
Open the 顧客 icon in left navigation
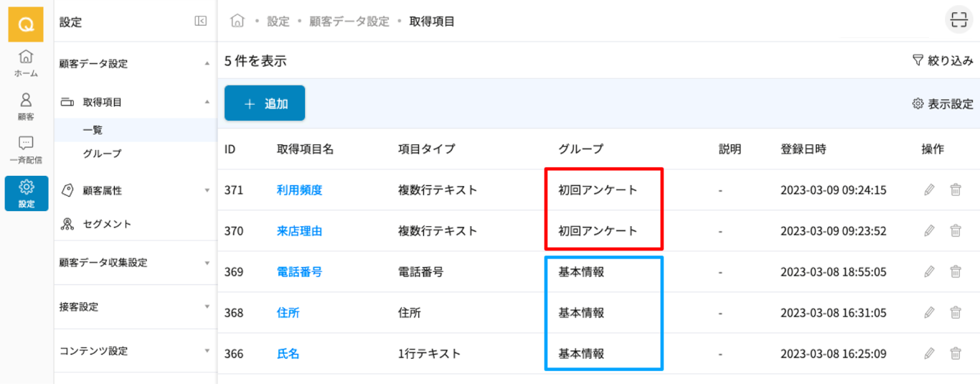(26, 106)
